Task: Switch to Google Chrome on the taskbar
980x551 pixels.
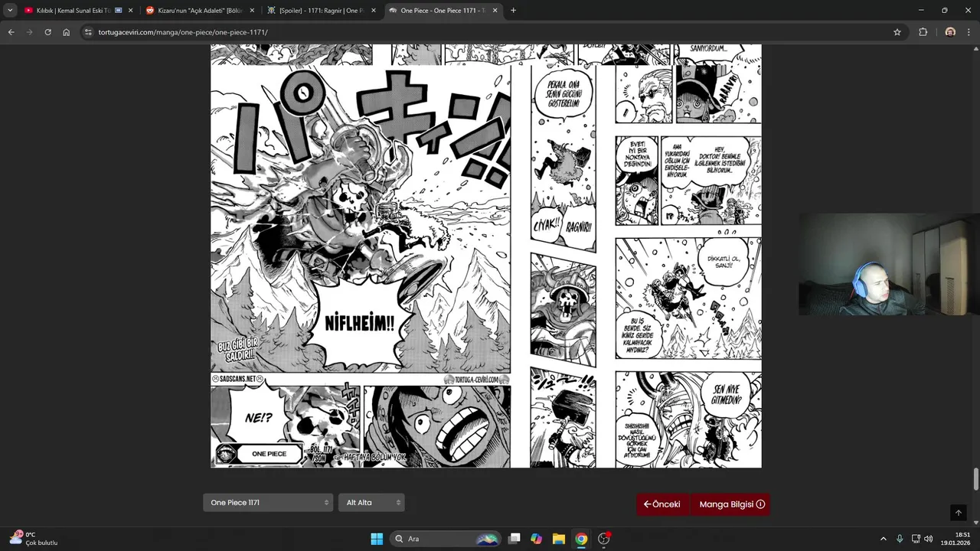Action: (581, 539)
